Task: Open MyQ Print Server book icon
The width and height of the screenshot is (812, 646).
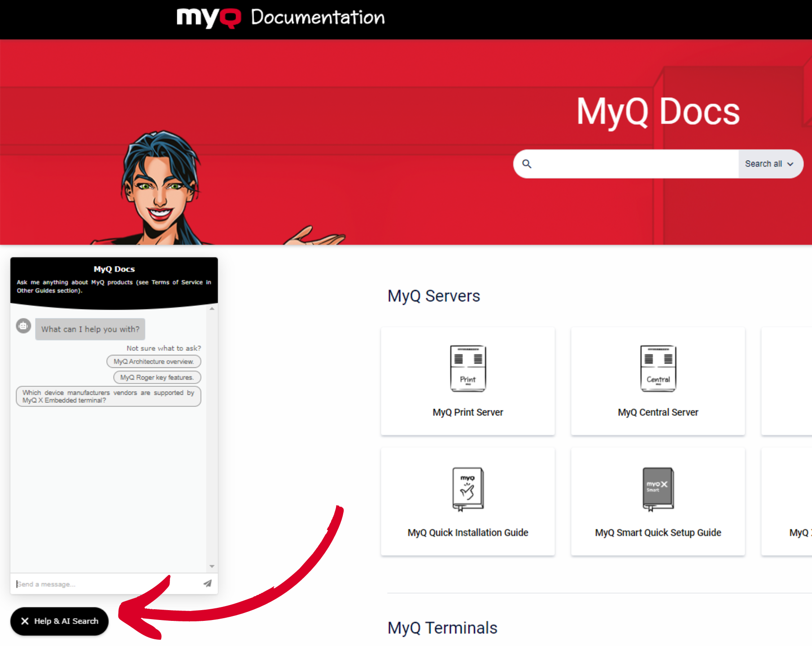Action: tap(468, 368)
